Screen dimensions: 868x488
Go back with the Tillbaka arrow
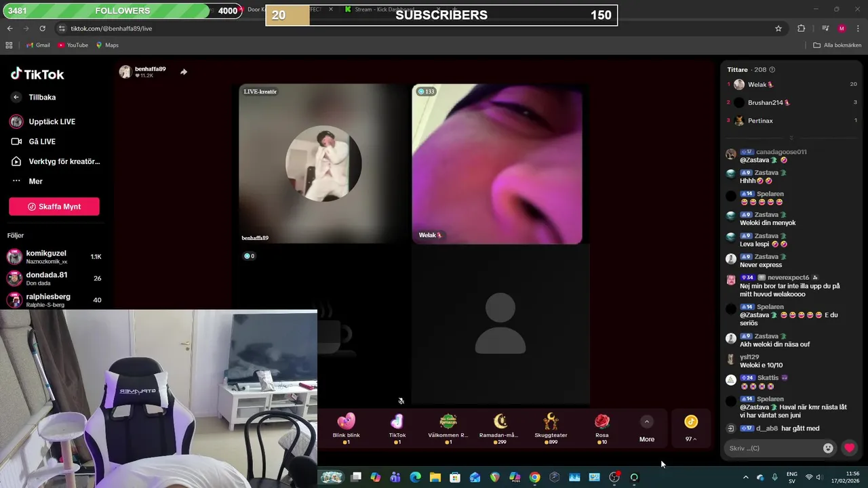(16, 97)
